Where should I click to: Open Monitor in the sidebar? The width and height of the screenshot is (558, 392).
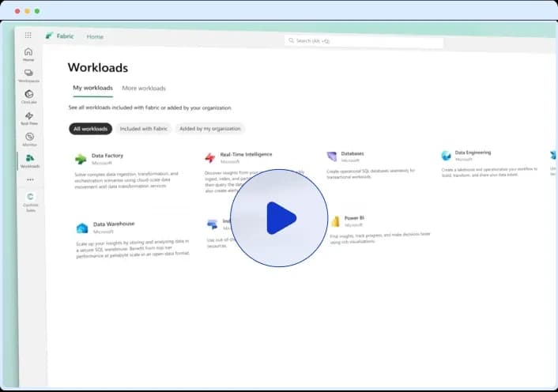29,139
